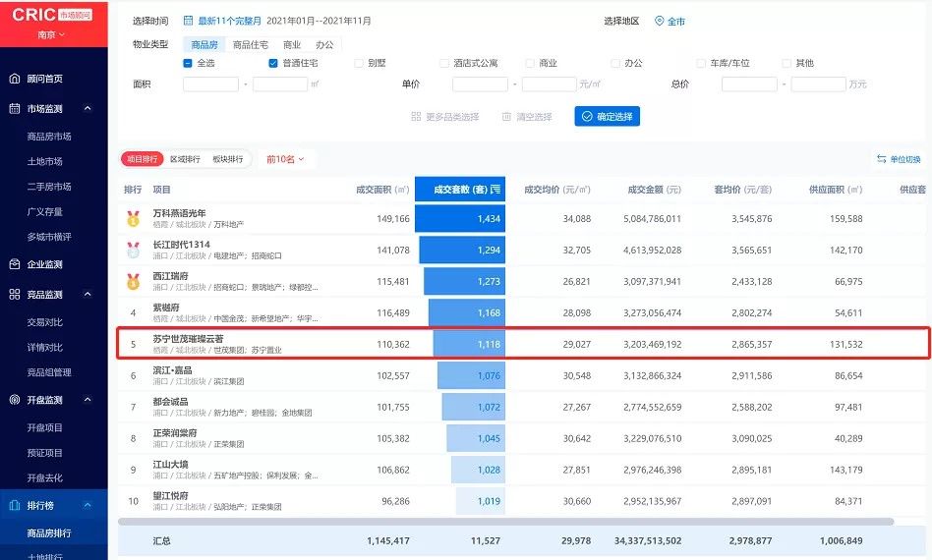Enable the 别墅 checkbox
Screen dimensions: 932x560
coord(358,63)
